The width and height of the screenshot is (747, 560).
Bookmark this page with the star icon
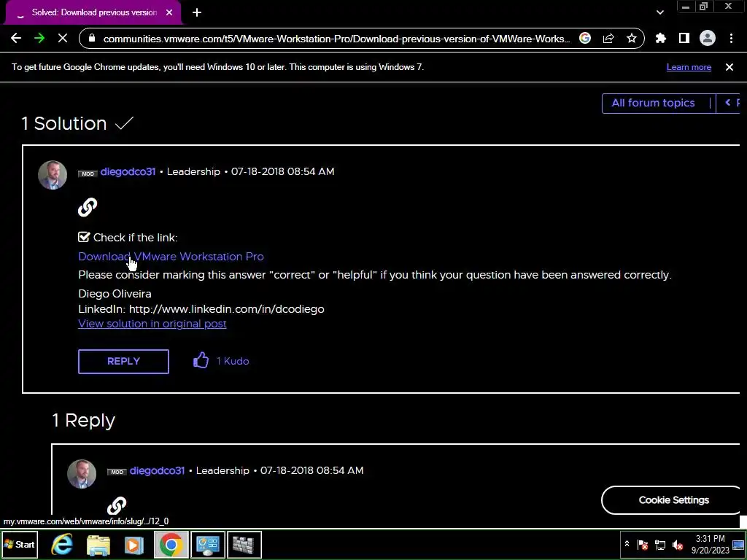coord(632,39)
